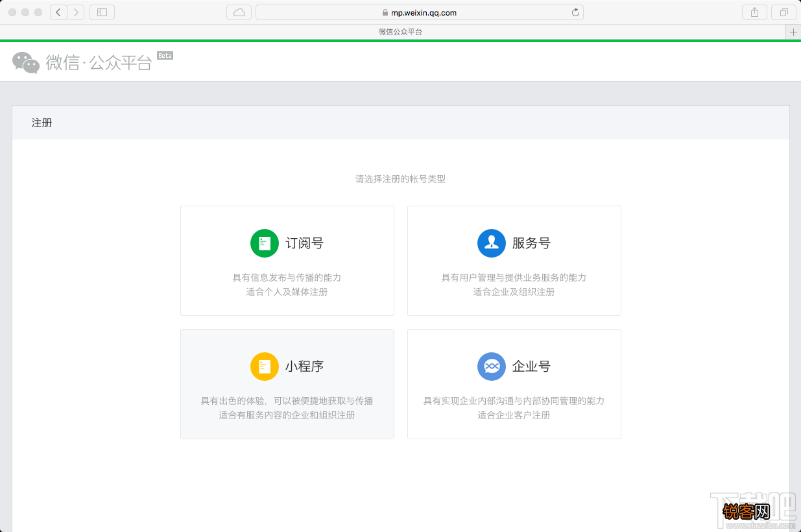Show the Safari sidebar
801x532 pixels.
coord(102,12)
